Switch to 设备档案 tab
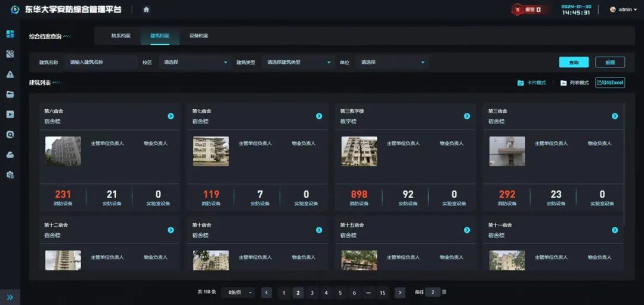This screenshot has width=644, height=305. 199,36
